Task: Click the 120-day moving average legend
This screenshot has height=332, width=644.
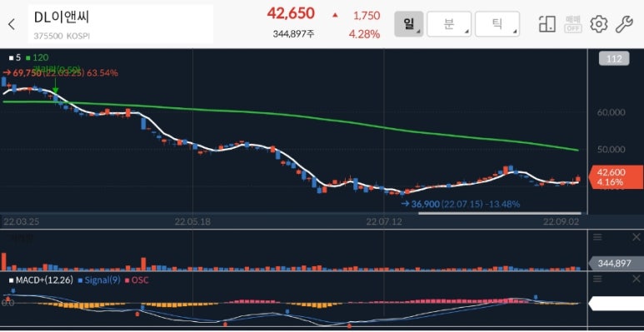Action: pos(37,58)
